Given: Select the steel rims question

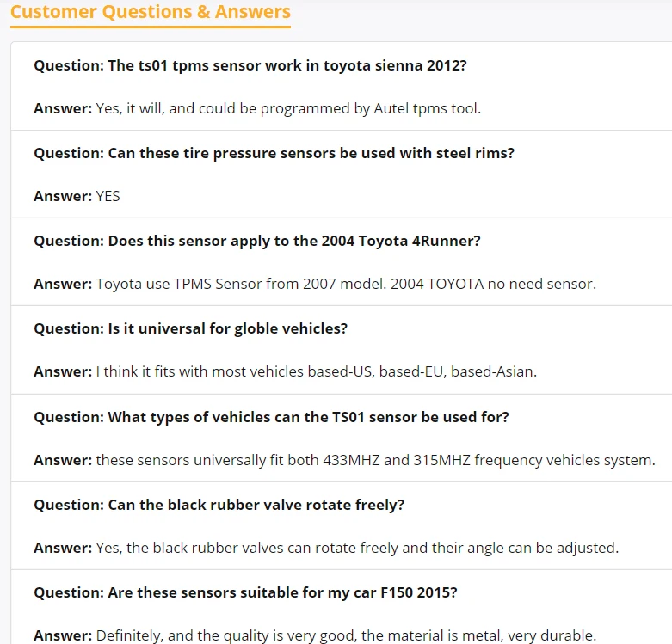Looking at the screenshot, I should [x=274, y=153].
